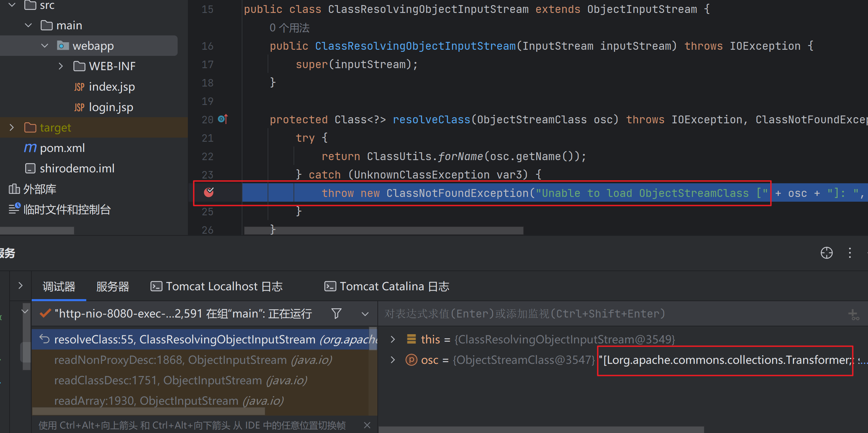Click the variables pane horizontal scrollbar

click(541, 429)
